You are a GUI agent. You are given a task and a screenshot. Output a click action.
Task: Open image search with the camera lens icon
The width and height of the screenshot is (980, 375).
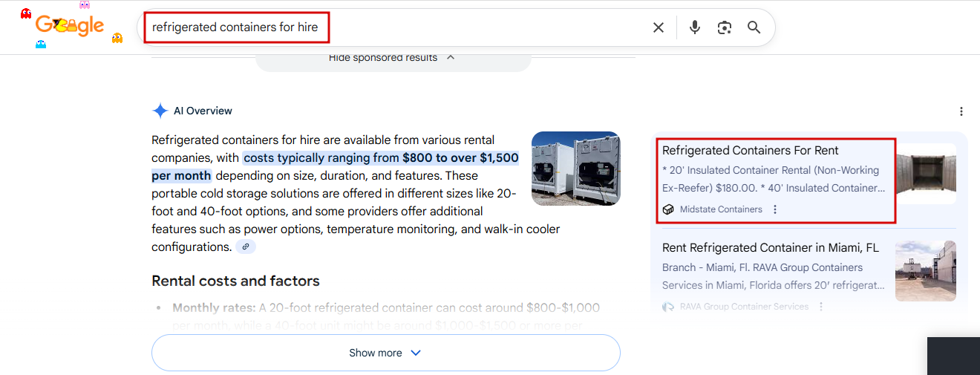pyautogui.click(x=725, y=27)
